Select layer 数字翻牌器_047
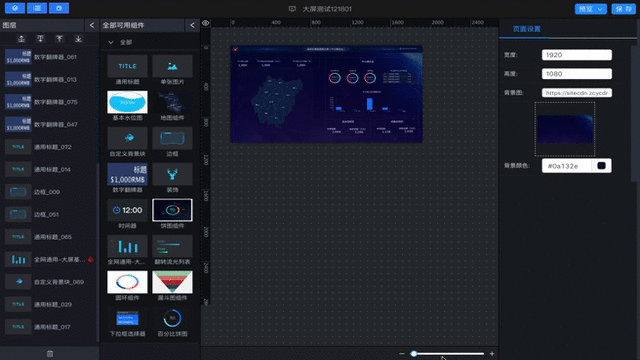 (x=49, y=124)
